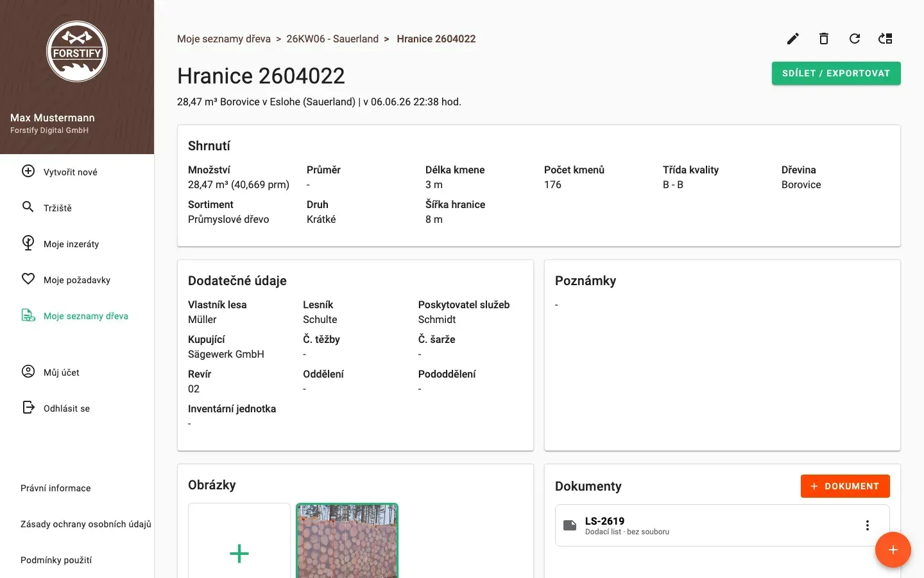The image size is (924, 578).
Task: Click the Dokumenty heading
Action: tap(588, 486)
